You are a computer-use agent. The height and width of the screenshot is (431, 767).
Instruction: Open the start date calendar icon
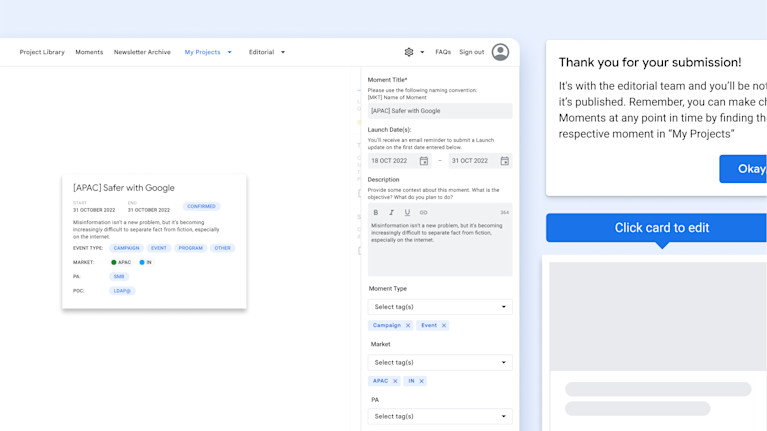coord(424,161)
